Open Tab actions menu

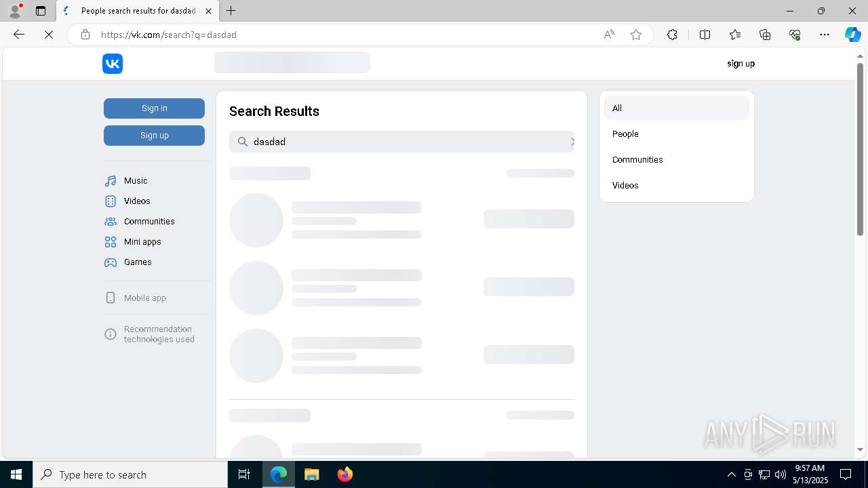pyautogui.click(x=41, y=11)
